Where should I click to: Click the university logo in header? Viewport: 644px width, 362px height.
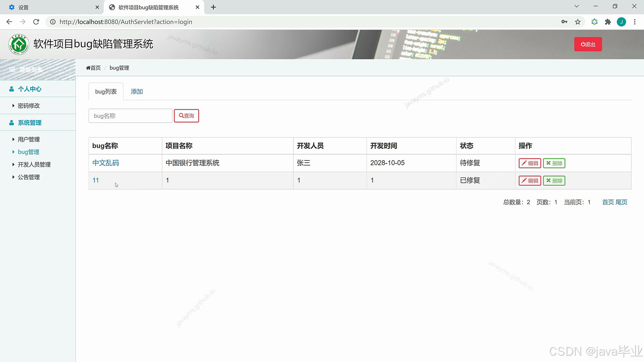19,44
